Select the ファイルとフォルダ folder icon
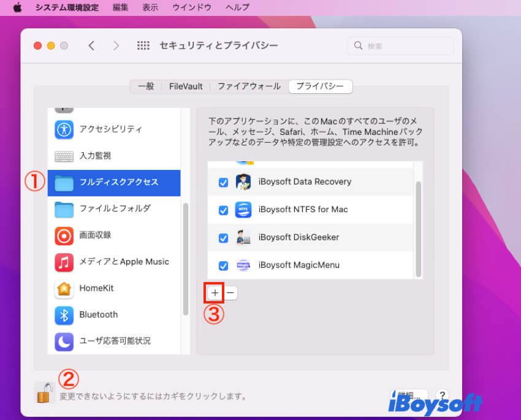 click(x=64, y=209)
